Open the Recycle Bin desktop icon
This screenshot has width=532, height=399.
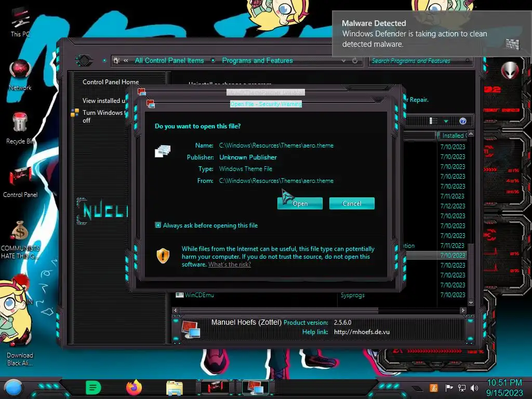coord(20,128)
